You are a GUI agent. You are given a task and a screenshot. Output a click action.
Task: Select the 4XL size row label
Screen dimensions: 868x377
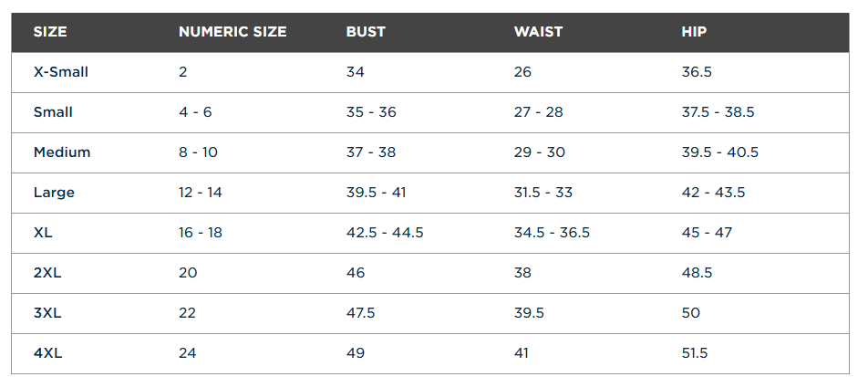tap(47, 353)
